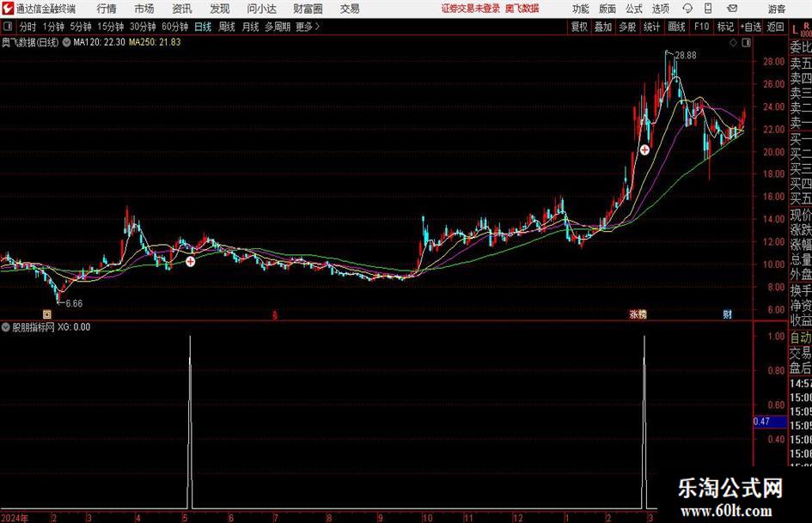Click the Tongdaxin red logo icon
The width and height of the screenshot is (812, 523).
pyautogui.click(x=8, y=9)
